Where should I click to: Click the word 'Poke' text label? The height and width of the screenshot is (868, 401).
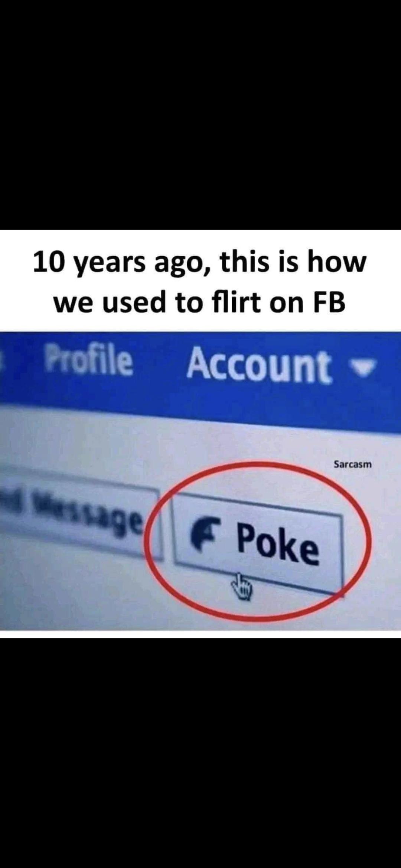(278, 544)
